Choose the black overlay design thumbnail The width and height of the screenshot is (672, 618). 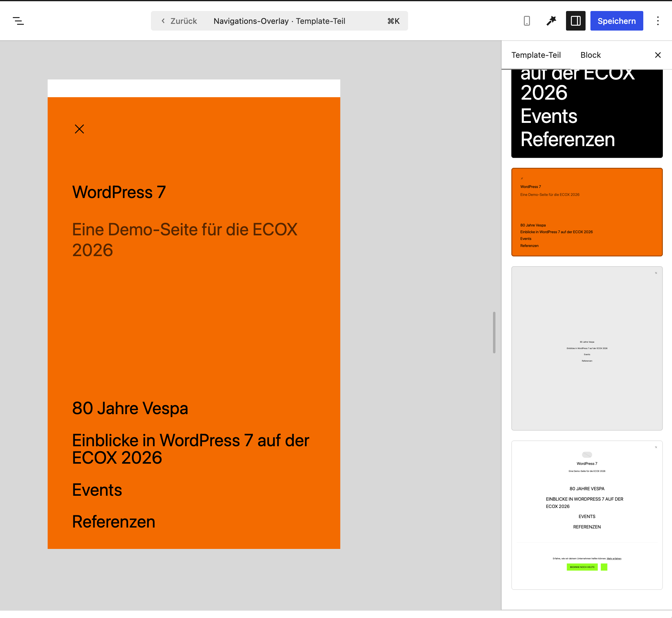pyautogui.click(x=587, y=114)
